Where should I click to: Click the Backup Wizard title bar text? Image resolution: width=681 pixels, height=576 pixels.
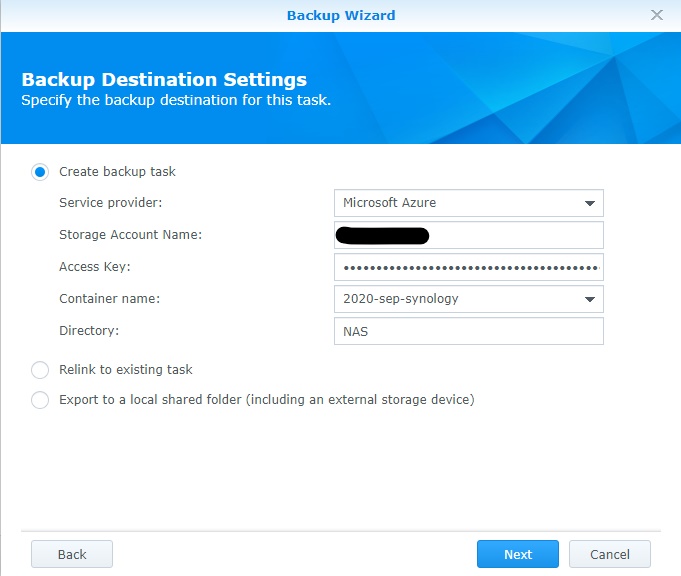(x=340, y=15)
